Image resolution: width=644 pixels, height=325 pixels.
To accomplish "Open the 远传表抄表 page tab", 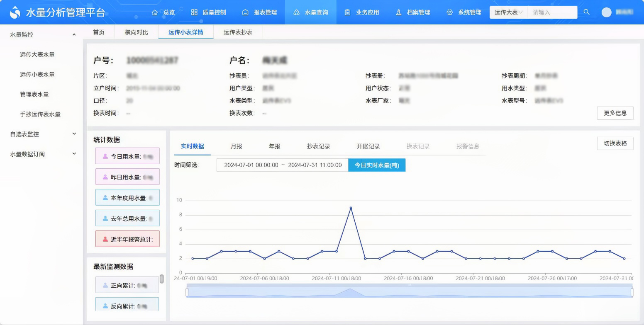I will coord(238,32).
